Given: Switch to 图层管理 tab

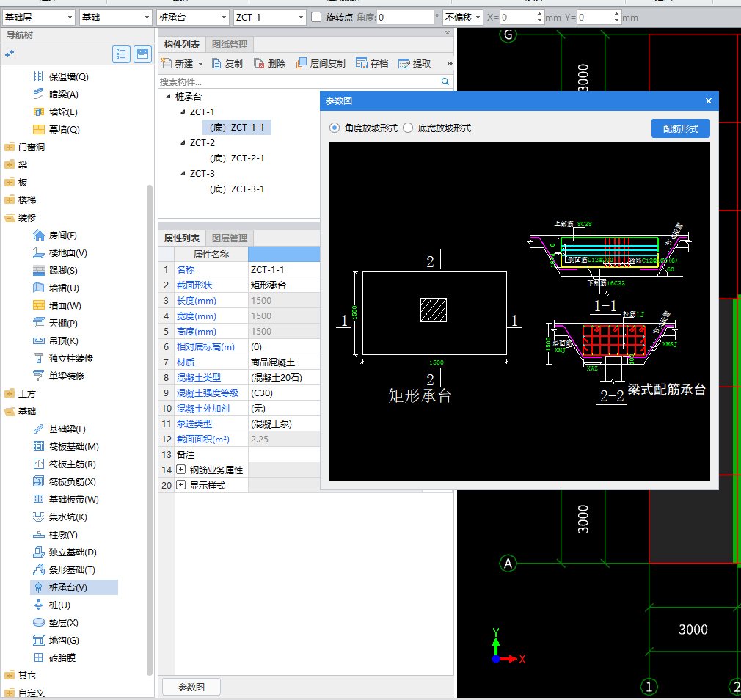Looking at the screenshot, I should point(230,238).
